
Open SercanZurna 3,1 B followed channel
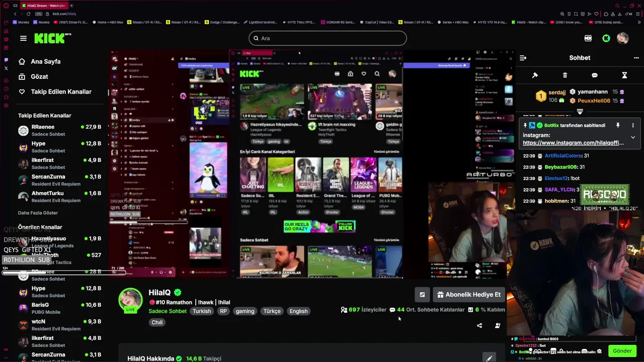[59, 180]
